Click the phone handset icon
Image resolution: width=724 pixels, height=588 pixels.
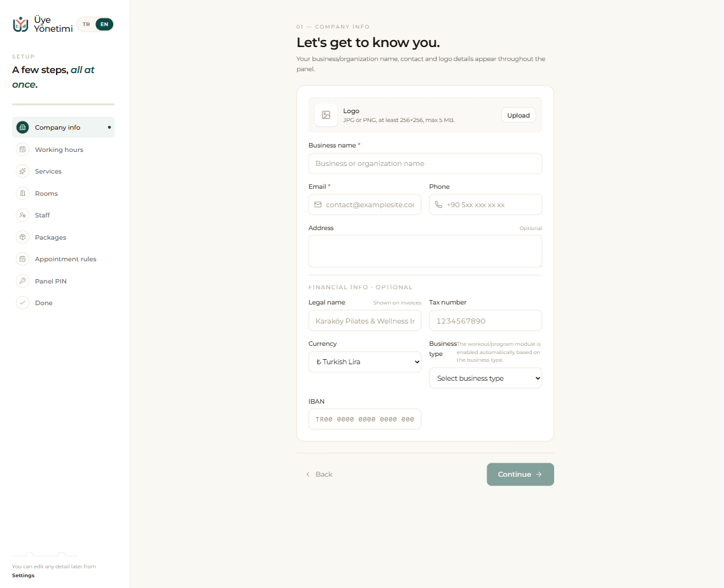[438, 204]
